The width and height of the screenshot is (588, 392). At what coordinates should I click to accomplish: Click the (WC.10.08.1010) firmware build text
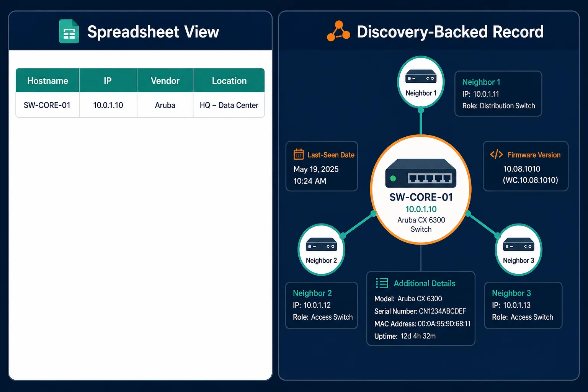coord(531,180)
